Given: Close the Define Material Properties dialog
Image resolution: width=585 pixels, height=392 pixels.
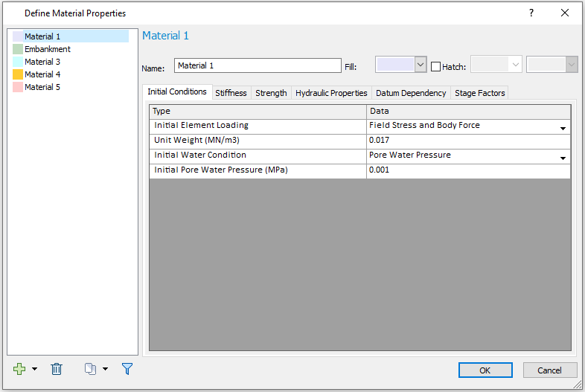Looking at the screenshot, I should 565,13.
